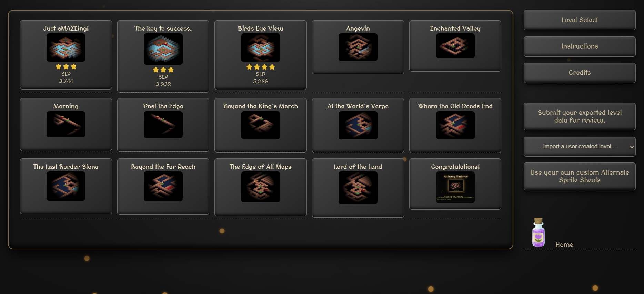
Task: Open the Credits page
Action: pos(580,73)
